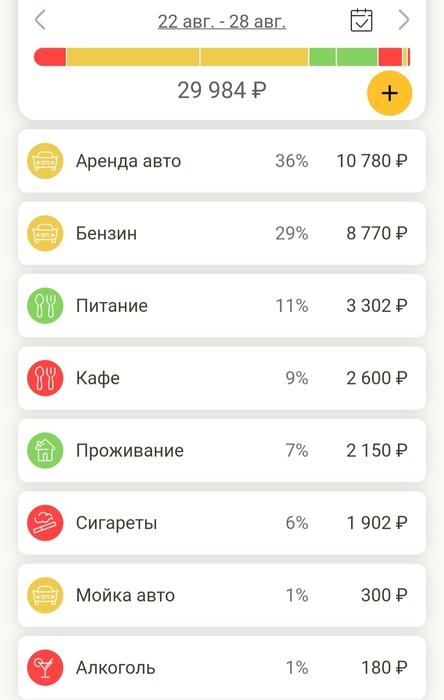
Task: Go to next week with right chevron
Action: 403,20
